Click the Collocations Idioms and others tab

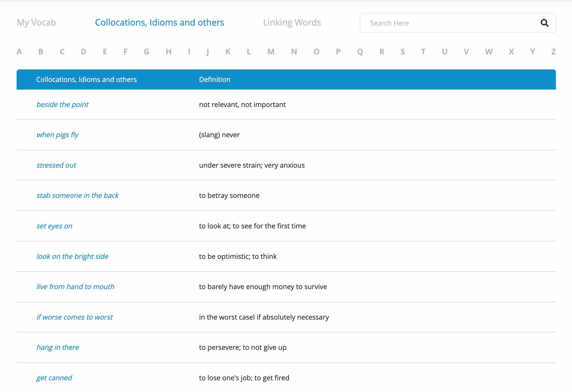pyautogui.click(x=160, y=22)
